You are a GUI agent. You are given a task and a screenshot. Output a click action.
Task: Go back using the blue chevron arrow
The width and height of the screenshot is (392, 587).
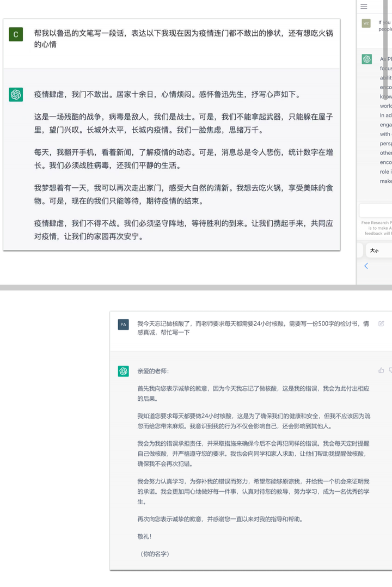[366, 266]
